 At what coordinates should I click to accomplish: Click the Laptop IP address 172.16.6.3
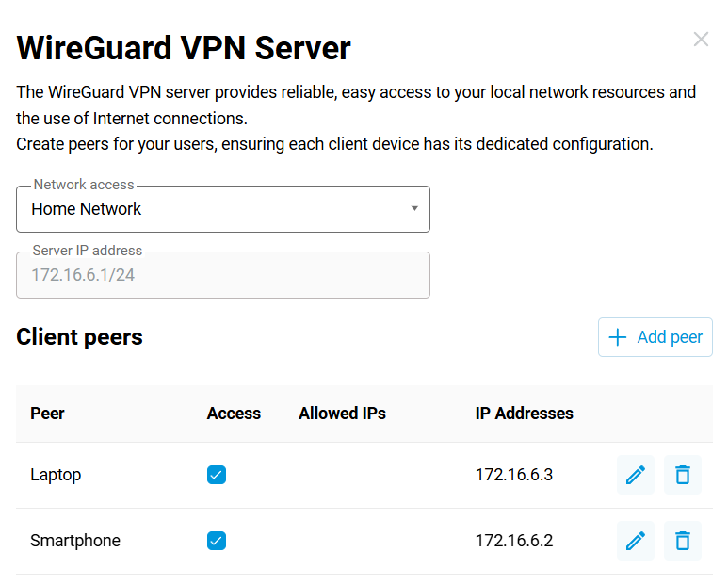coord(513,475)
